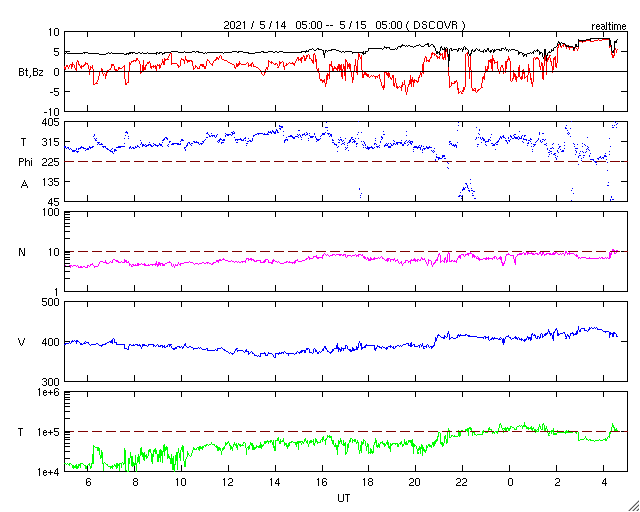Click the '-10' tick label on Bt,Bz plot
Image resolution: width=640 pixels, height=512 pixels.
coord(52,112)
